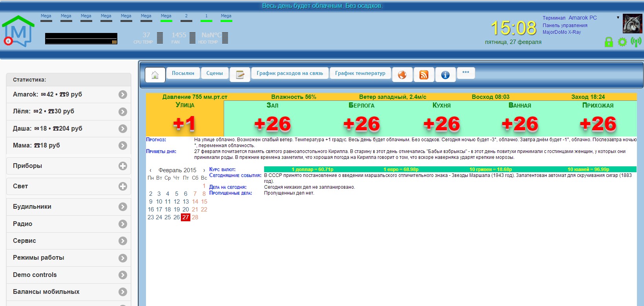Go to previous month in calendar
Viewport: 644px width, 306px height.
(150, 170)
